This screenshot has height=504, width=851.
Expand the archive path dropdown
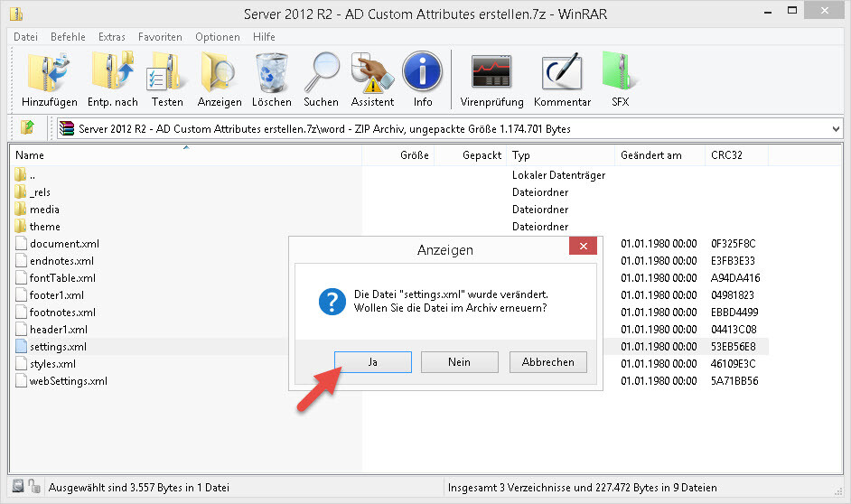[x=834, y=129]
